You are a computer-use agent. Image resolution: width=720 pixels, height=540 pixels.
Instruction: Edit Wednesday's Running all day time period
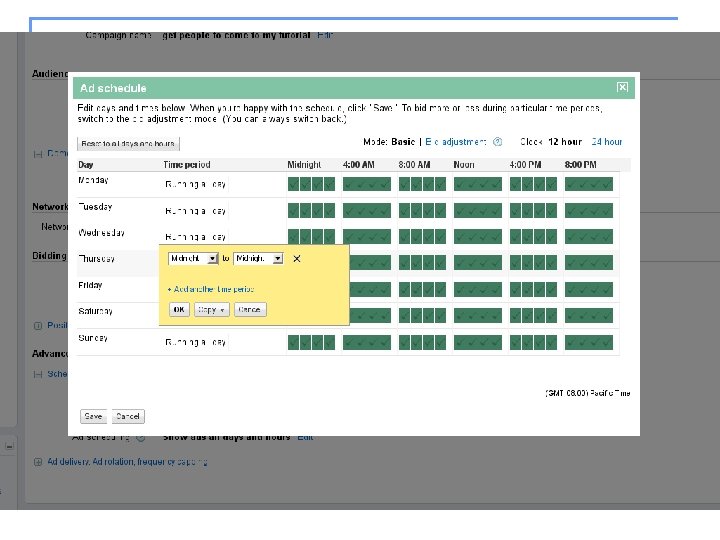pyautogui.click(x=196, y=237)
